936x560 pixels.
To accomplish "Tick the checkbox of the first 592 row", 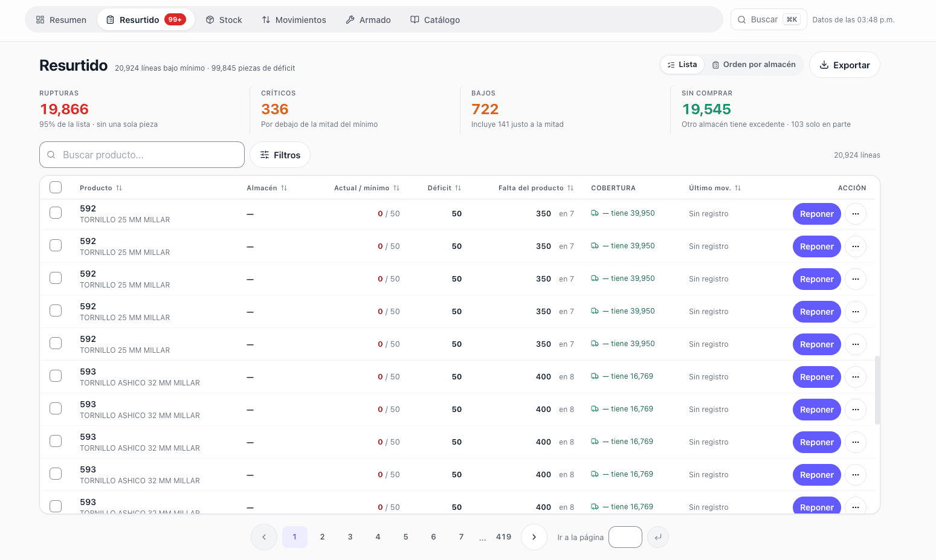I will (56, 213).
